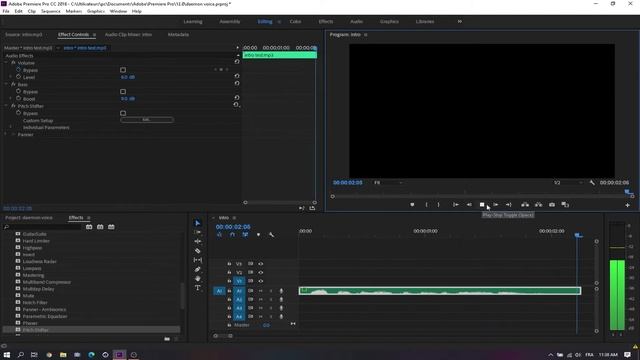Select the Pen tool
Viewport: 640px width, 360px height.
[x=198, y=269]
